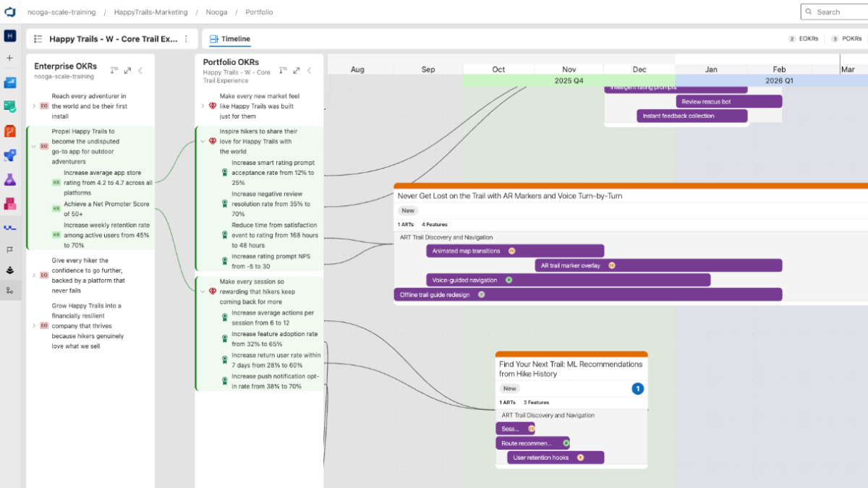Expand 'Reach every adventurer' enterprise objective

33,106
